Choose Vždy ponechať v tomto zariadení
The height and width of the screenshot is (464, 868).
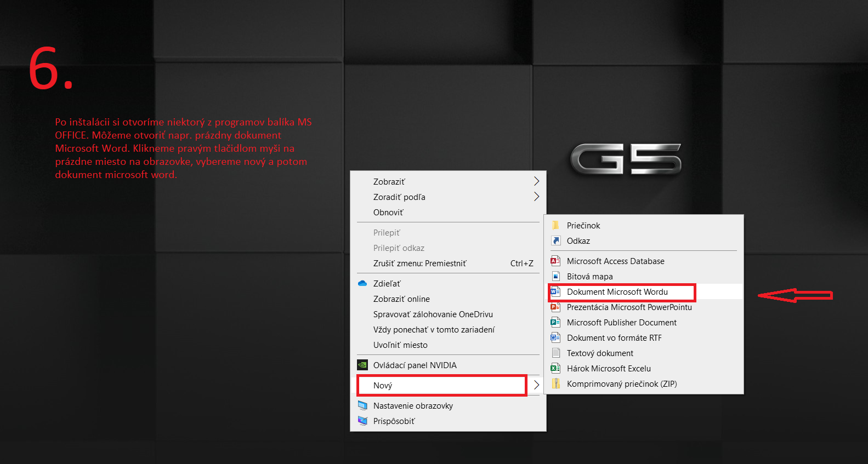pos(448,329)
